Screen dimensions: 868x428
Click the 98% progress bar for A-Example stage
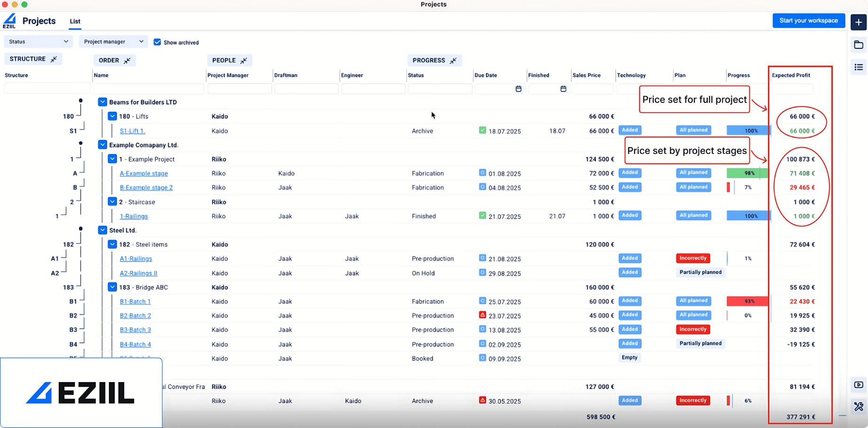tap(748, 173)
